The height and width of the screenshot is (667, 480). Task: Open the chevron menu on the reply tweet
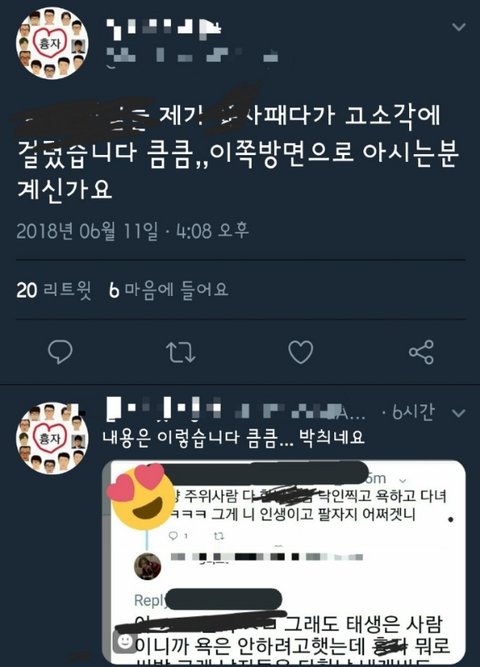click(458, 413)
